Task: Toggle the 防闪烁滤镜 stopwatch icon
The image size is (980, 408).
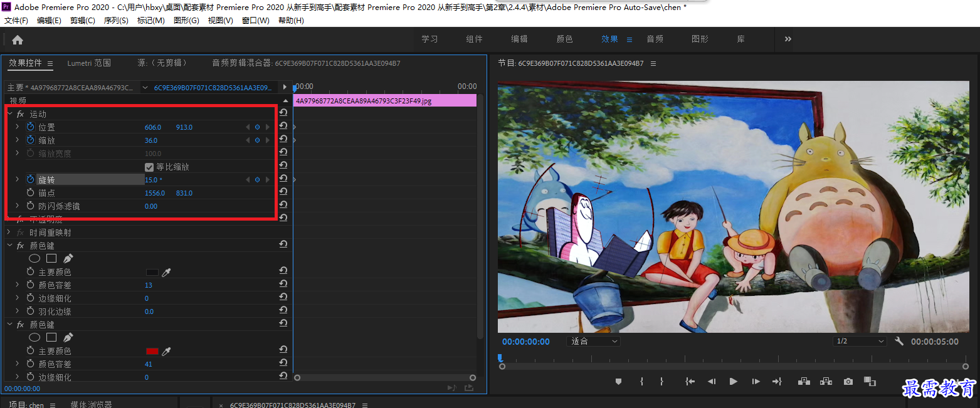Action: coord(30,206)
